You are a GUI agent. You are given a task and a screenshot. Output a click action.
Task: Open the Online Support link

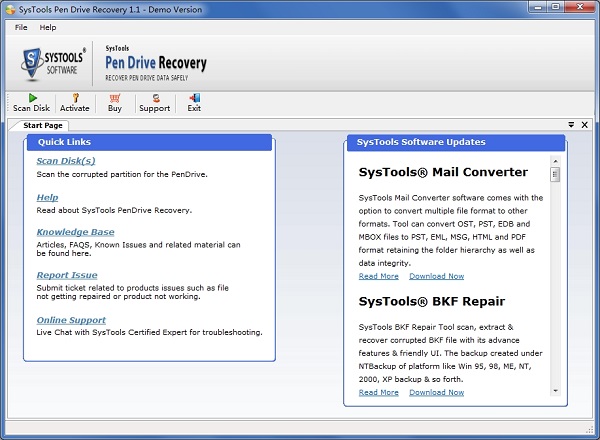coord(71,320)
